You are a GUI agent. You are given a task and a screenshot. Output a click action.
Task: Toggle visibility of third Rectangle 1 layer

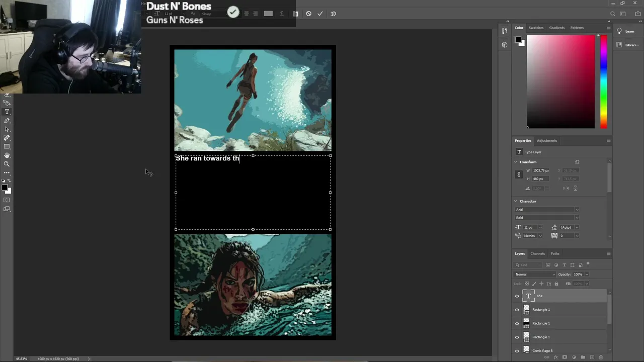517,337
